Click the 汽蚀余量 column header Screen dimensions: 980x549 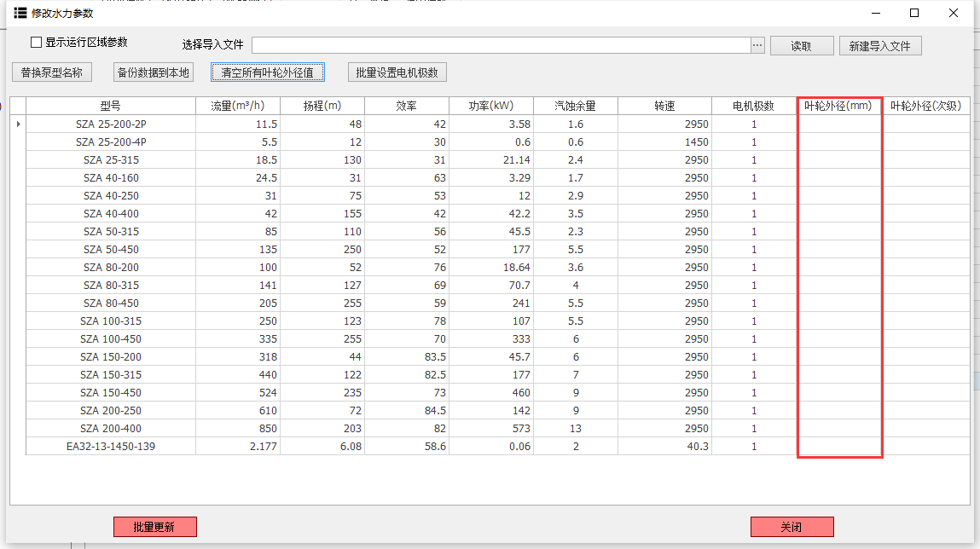575,107
